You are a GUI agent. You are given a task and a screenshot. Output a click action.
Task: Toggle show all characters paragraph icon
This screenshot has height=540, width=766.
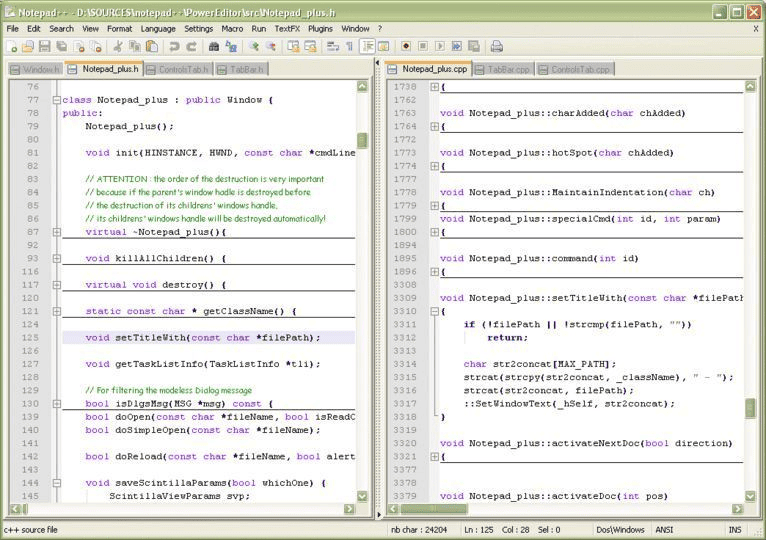[x=349, y=46]
